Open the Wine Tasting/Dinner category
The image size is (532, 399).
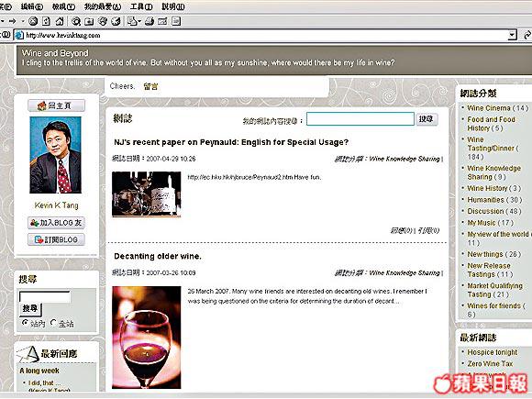[x=493, y=149]
